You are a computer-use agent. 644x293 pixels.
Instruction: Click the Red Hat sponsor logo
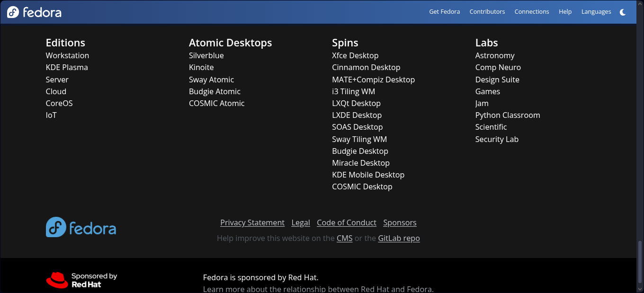tap(81, 280)
